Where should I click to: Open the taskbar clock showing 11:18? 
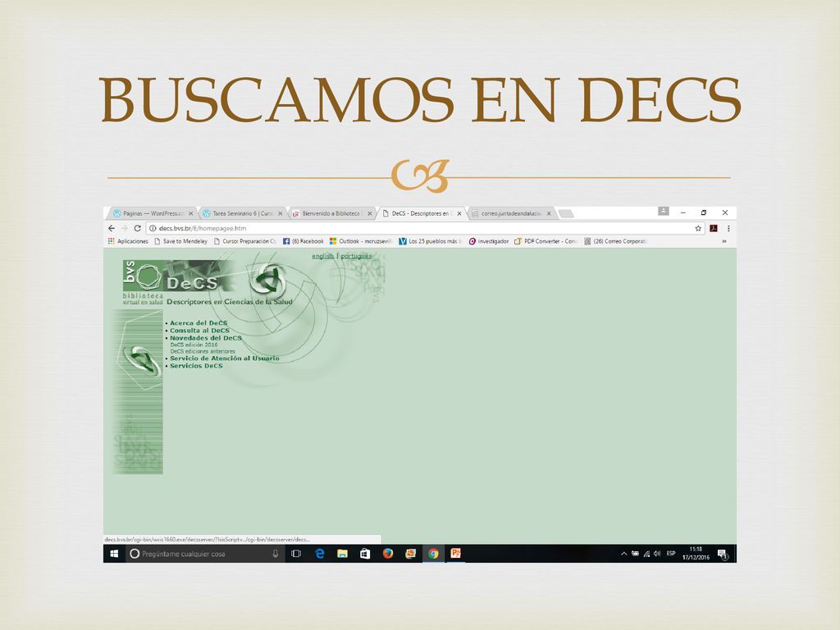click(696, 554)
